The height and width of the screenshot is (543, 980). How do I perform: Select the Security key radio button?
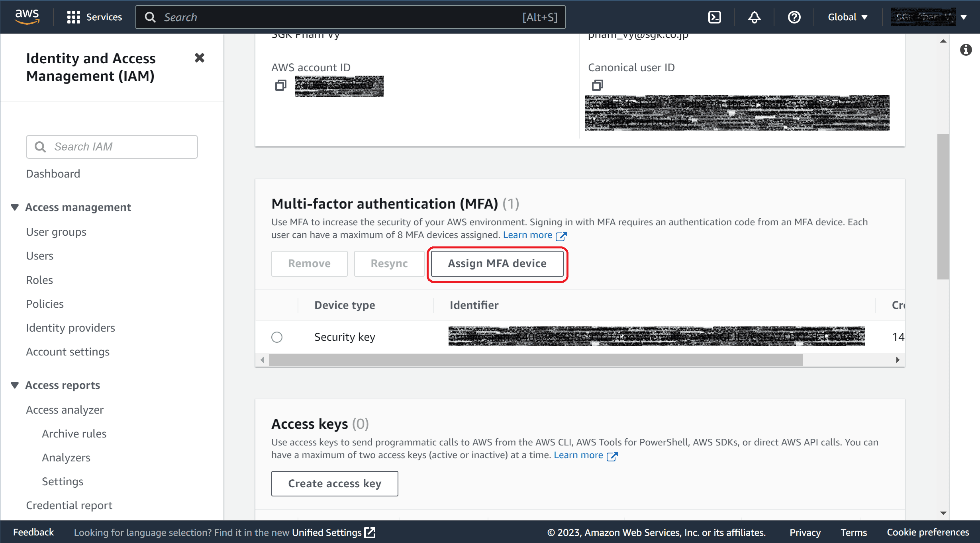[x=277, y=337]
